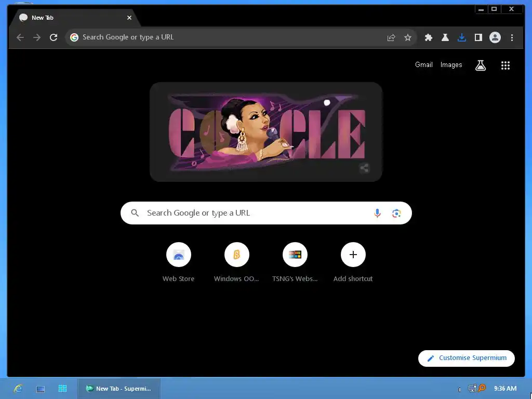Image resolution: width=532 pixels, height=399 pixels.
Task: Open the Extensions puzzle icon
Action: click(x=429, y=37)
